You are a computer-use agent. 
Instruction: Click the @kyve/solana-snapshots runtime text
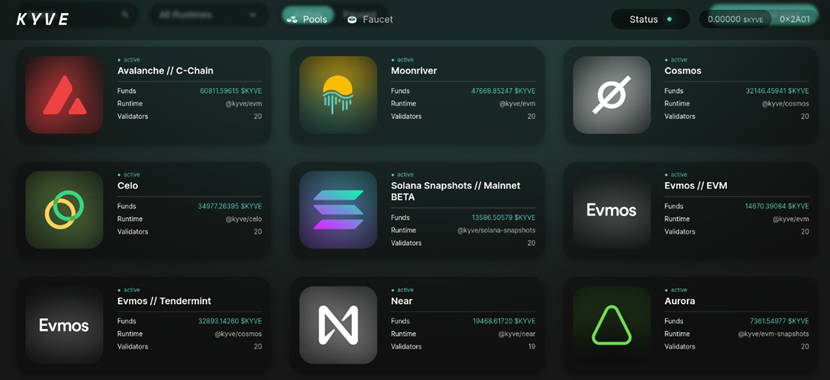click(497, 231)
